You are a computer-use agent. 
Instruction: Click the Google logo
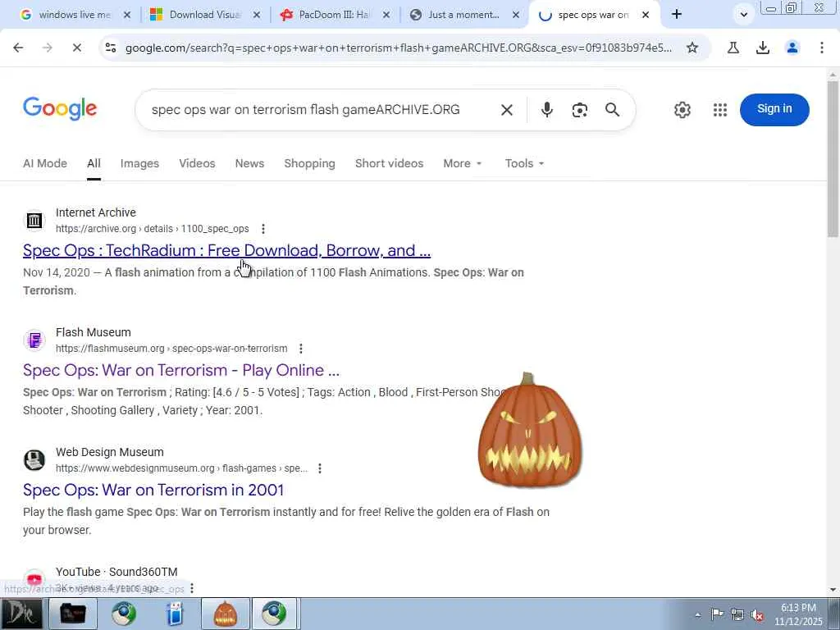coord(60,109)
